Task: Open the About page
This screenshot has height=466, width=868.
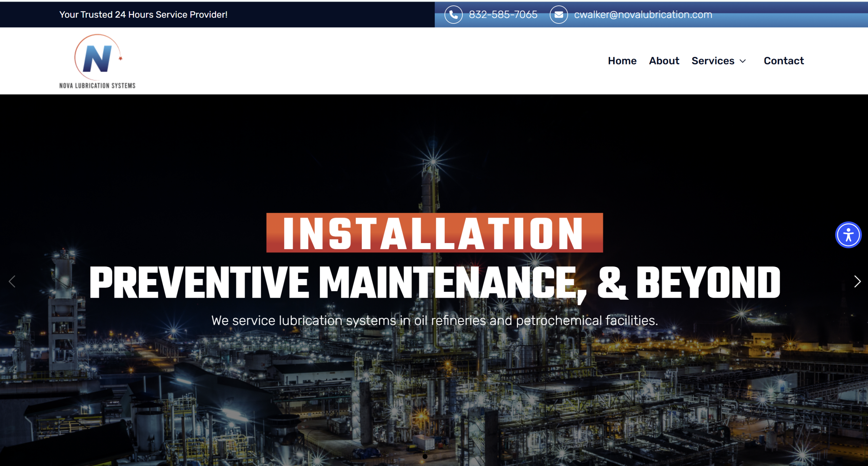Action: pyautogui.click(x=664, y=61)
